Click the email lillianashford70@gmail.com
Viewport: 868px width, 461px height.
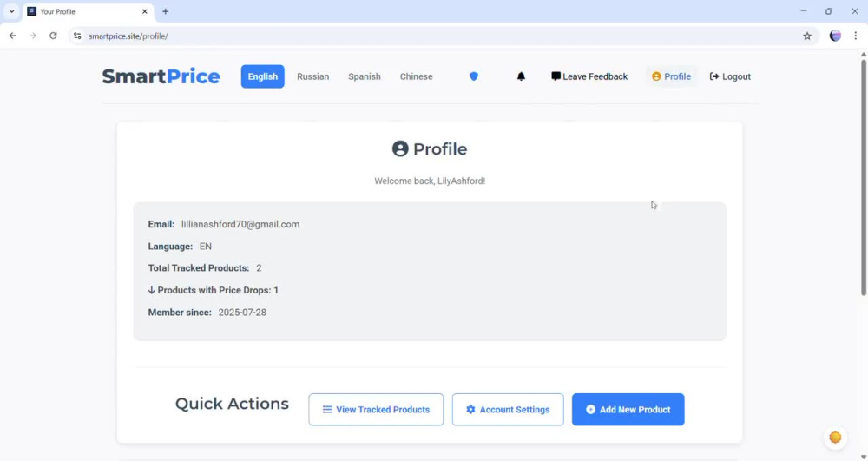click(x=240, y=224)
